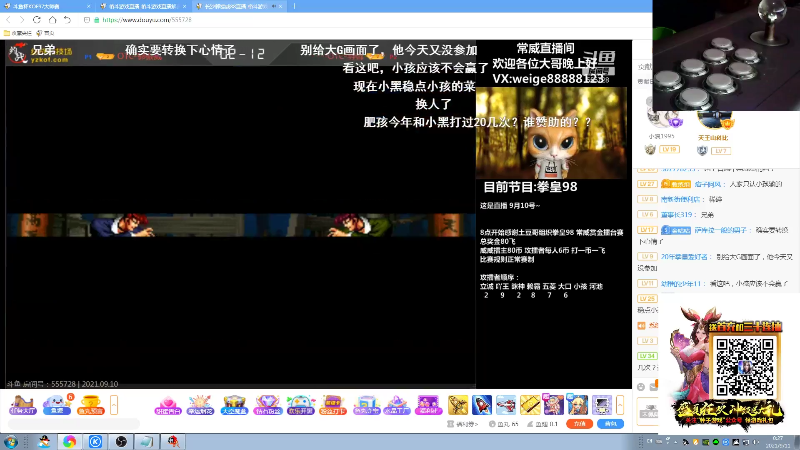The width and height of the screenshot is (800, 450).
Task: Click the fish ball balance label
Action: (503, 424)
